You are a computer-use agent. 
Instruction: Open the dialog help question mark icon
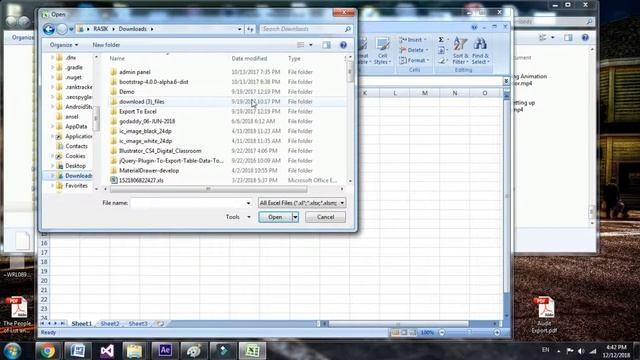tap(343, 45)
